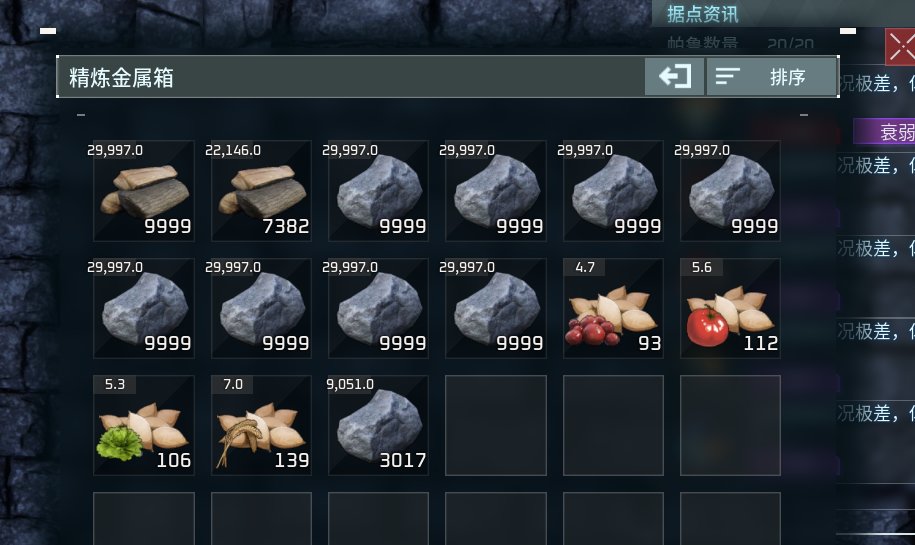
Task: Pick the tomato seeds stack of 112
Action: 730,308
